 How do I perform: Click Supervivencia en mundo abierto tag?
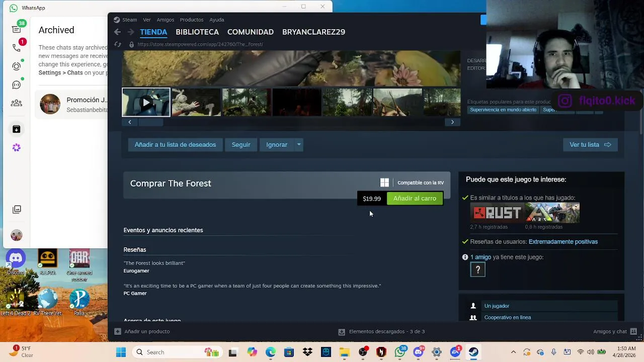[503, 110]
